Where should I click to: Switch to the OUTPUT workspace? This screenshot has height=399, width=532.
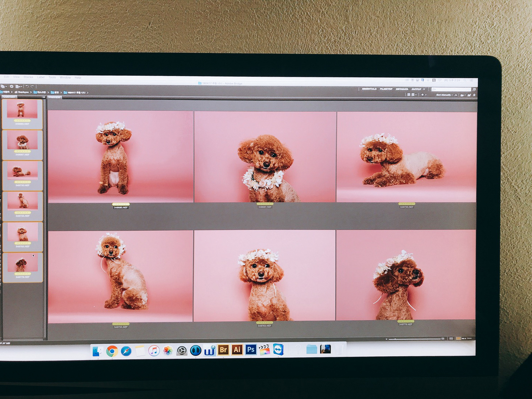coord(416,89)
